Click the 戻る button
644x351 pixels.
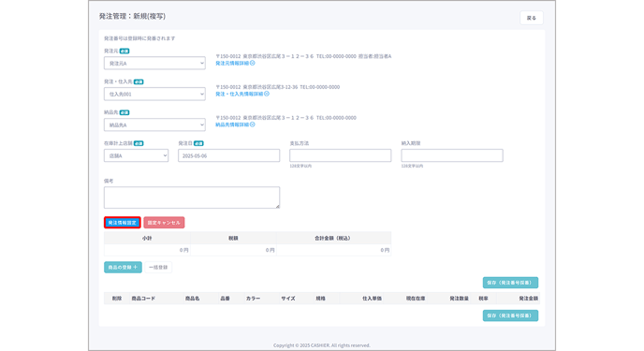(532, 18)
